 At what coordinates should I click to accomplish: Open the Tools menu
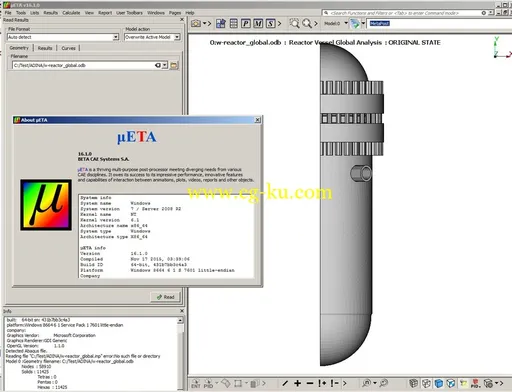21,13
